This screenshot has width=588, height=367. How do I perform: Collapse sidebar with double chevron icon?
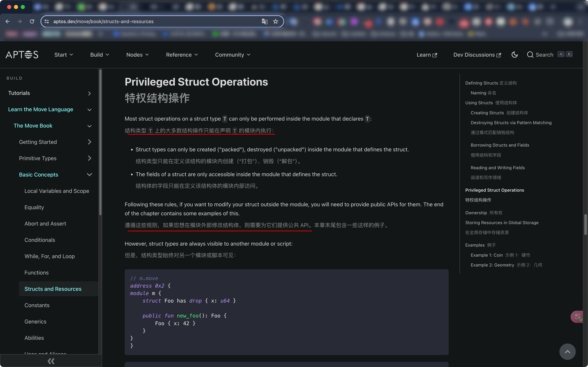(51, 361)
